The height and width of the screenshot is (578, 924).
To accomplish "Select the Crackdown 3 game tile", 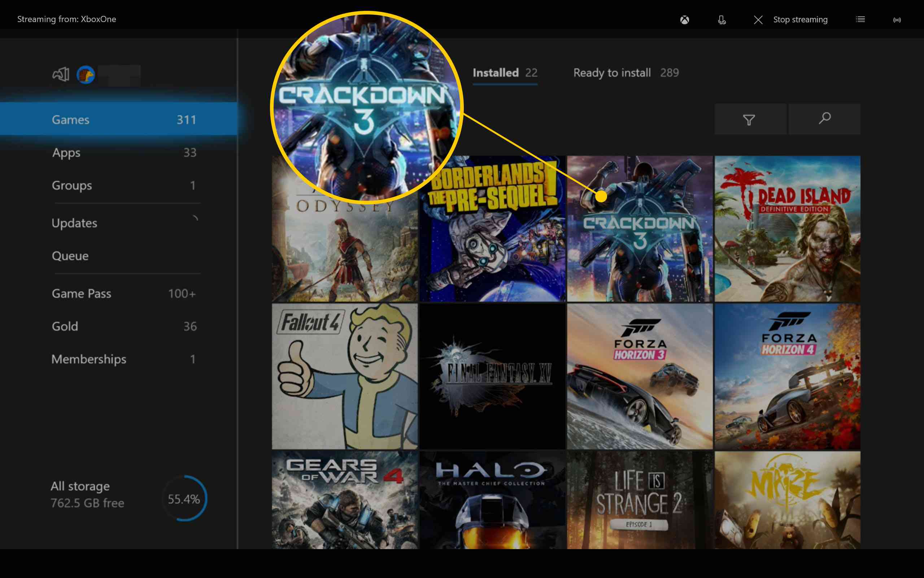I will pos(640,229).
